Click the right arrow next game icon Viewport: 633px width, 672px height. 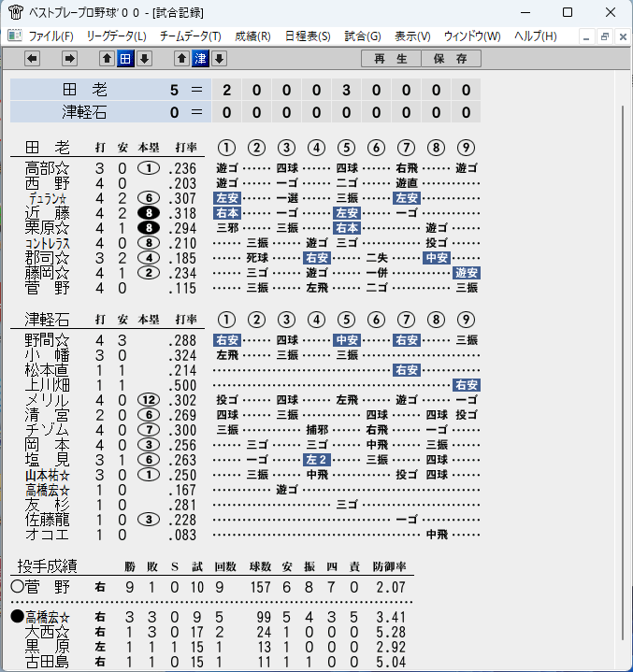pyautogui.click(x=69, y=58)
